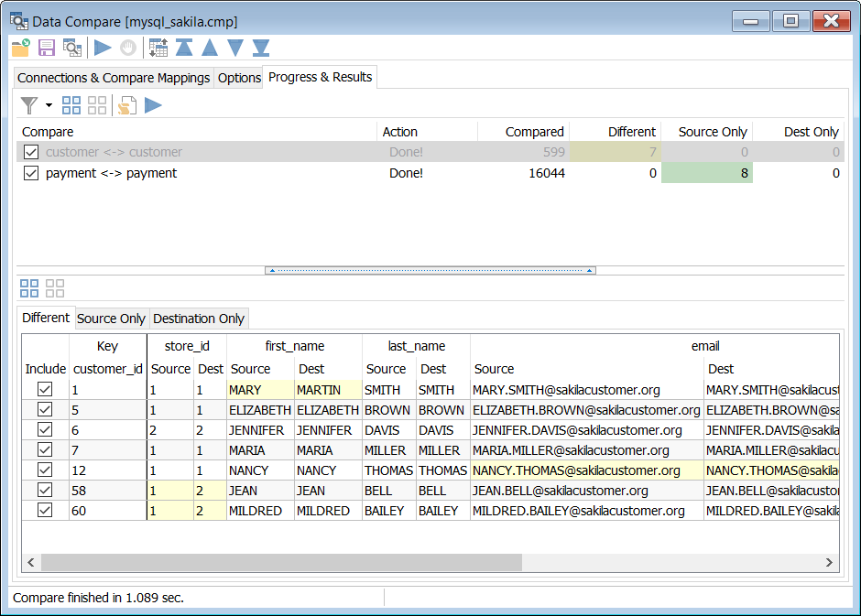
Task: Save the comparison project
Action: click(46, 48)
